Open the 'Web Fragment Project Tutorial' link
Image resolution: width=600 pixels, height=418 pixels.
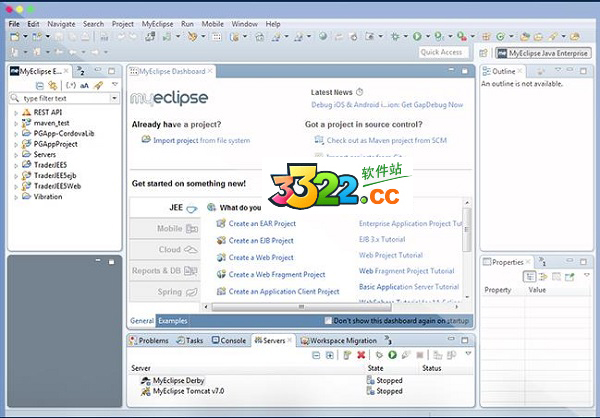[406, 271]
